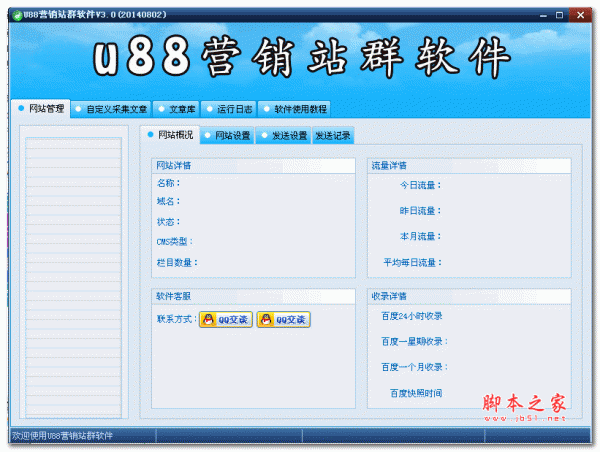The width and height of the screenshot is (600, 452).
Task: Click the 软件客服 group header
Action: coord(253,296)
